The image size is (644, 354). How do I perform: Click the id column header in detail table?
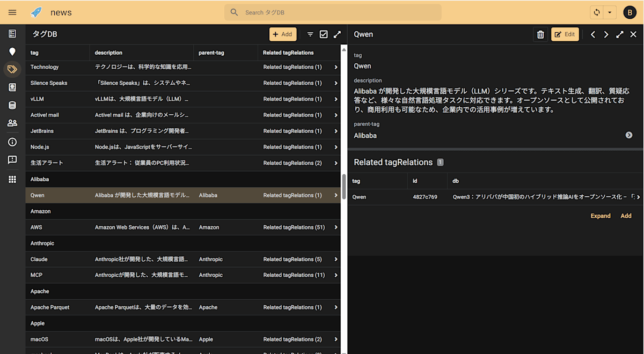tap(428, 181)
